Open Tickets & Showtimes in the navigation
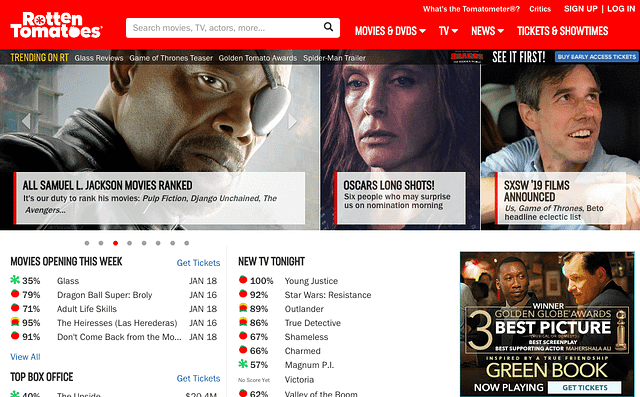Image resolution: width=640 pixels, height=397 pixels. tap(562, 31)
